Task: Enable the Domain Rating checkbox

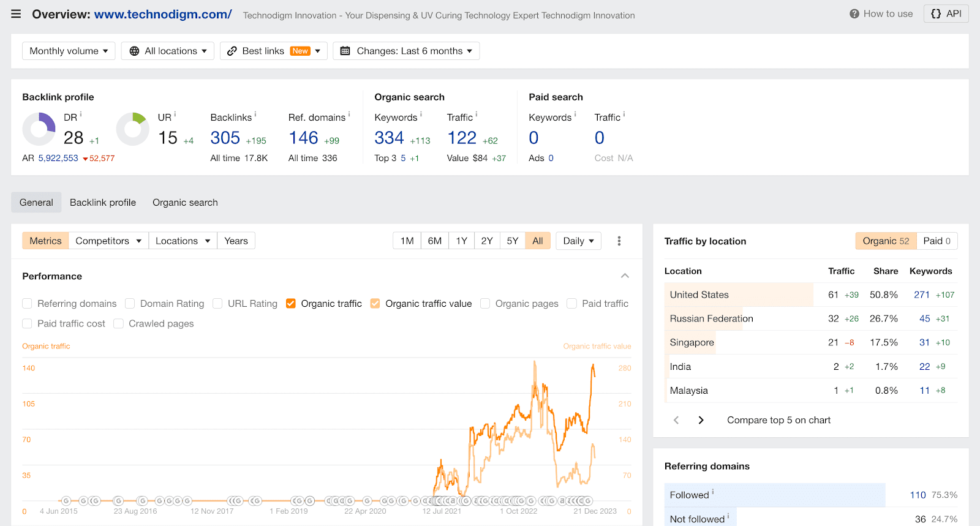Action: (130, 304)
